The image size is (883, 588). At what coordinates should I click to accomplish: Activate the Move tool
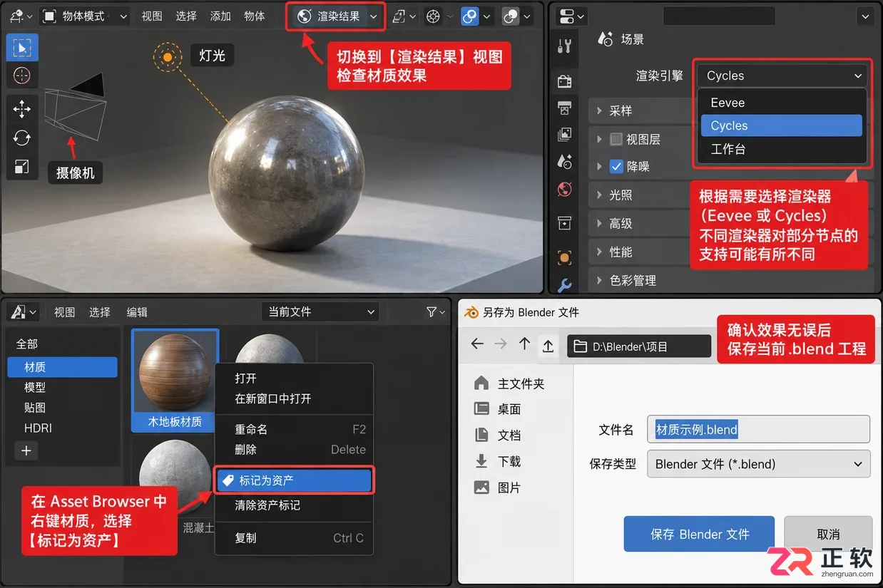pos(22,108)
